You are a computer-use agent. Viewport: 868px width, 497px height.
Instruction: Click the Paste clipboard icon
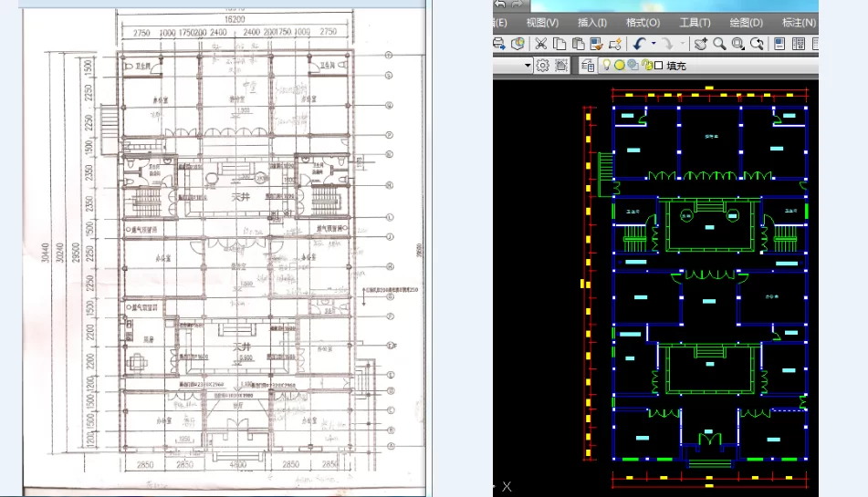tap(578, 44)
